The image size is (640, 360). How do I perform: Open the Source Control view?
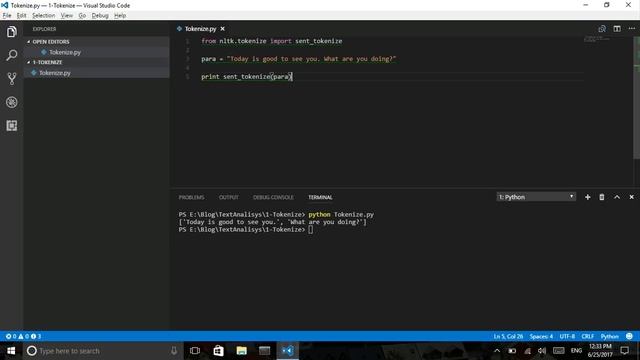tap(11, 78)
